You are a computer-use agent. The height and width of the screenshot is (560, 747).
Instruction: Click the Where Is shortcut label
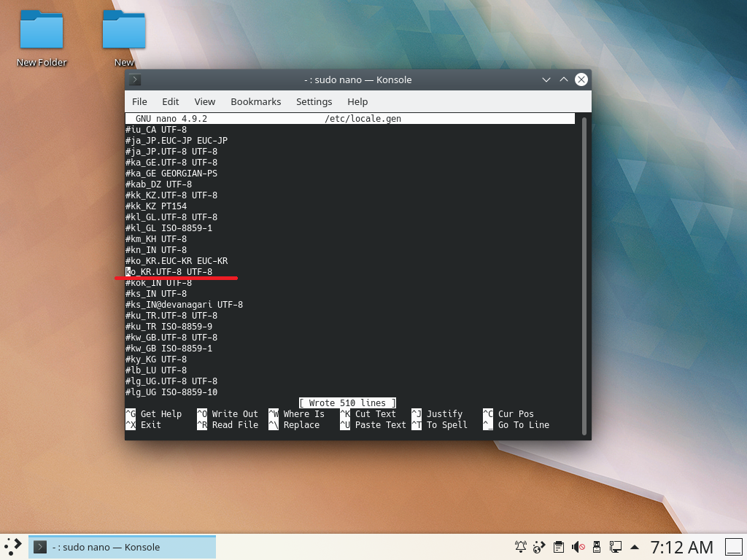304,414
